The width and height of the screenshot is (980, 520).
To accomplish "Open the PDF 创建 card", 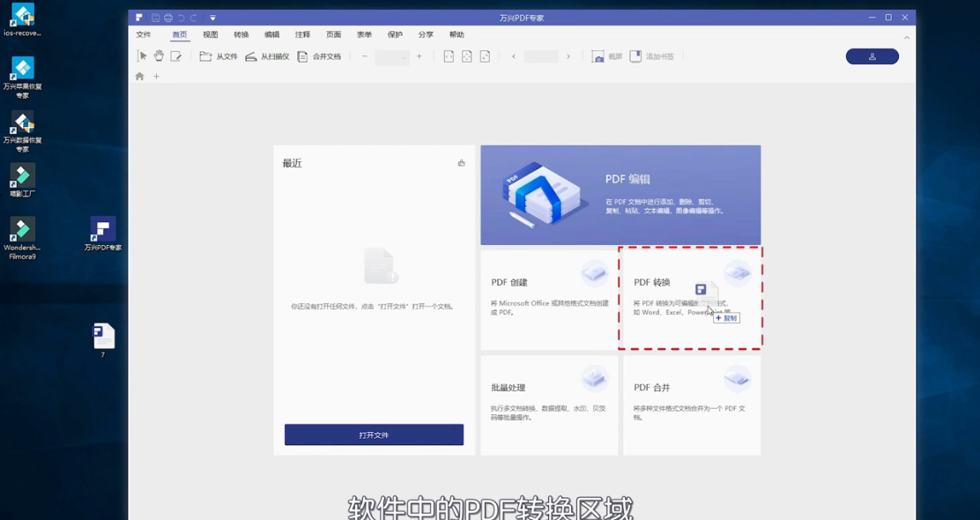I will tap(549, 300).
